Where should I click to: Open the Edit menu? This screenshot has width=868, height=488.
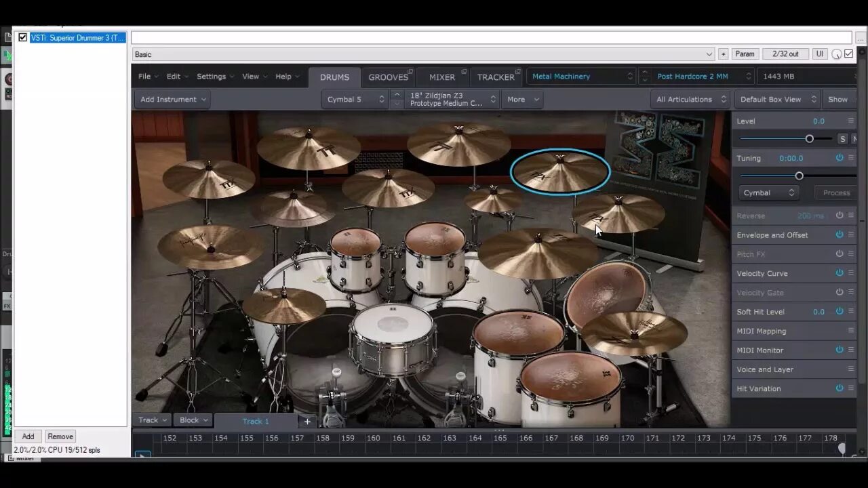click(177, 77)
